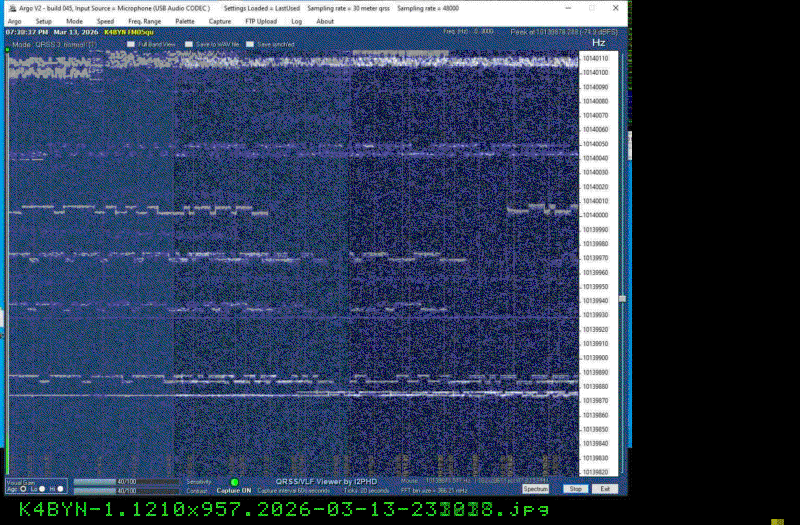Maximize the Argo window
Screen dimensions: 800x525
[x=590, y=7]
